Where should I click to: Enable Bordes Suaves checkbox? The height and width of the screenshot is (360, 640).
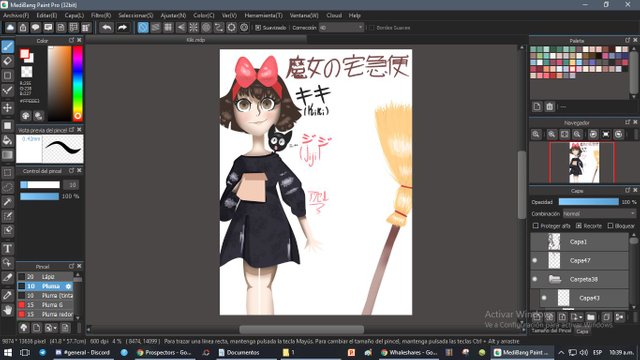(x=371, y=28)
